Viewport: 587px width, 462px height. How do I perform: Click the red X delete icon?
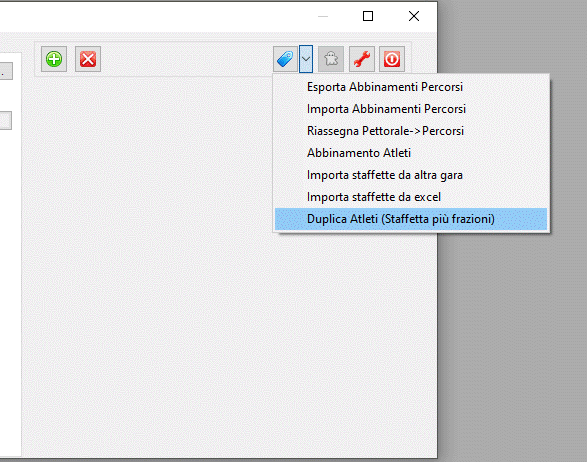point(88,59)
